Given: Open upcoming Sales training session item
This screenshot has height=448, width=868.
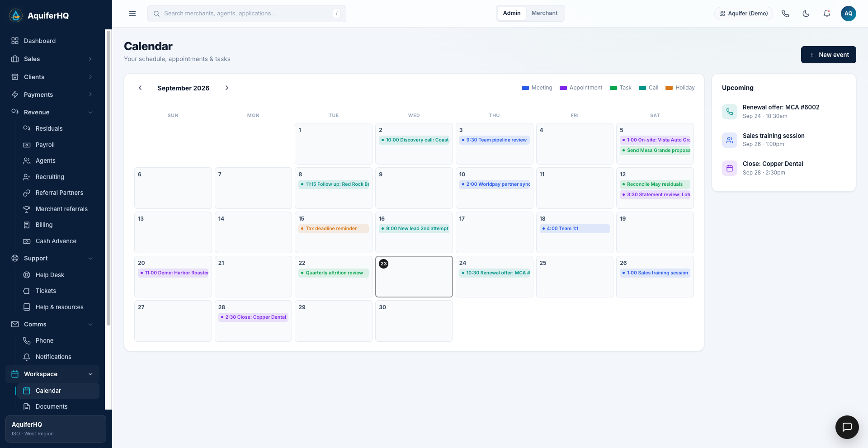Looking at the screenshot, I should pyautogui.click(x=784, y=140).
